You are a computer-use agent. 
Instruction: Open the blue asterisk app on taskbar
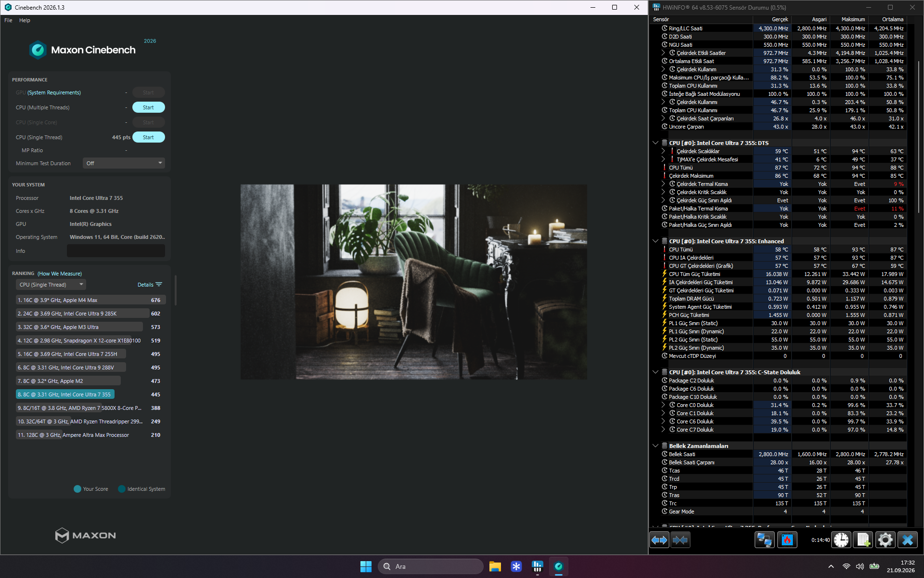coord(516,566)
